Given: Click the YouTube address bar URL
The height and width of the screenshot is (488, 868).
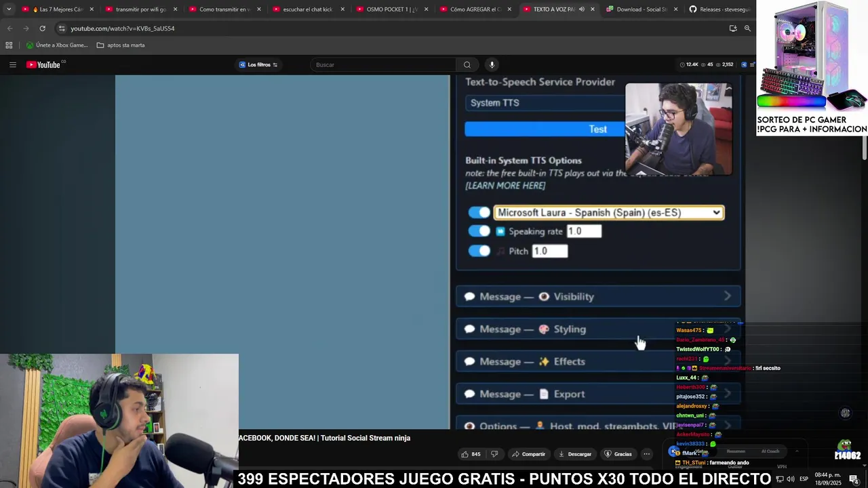Looking at the screenshot, I should coord(123,28).
